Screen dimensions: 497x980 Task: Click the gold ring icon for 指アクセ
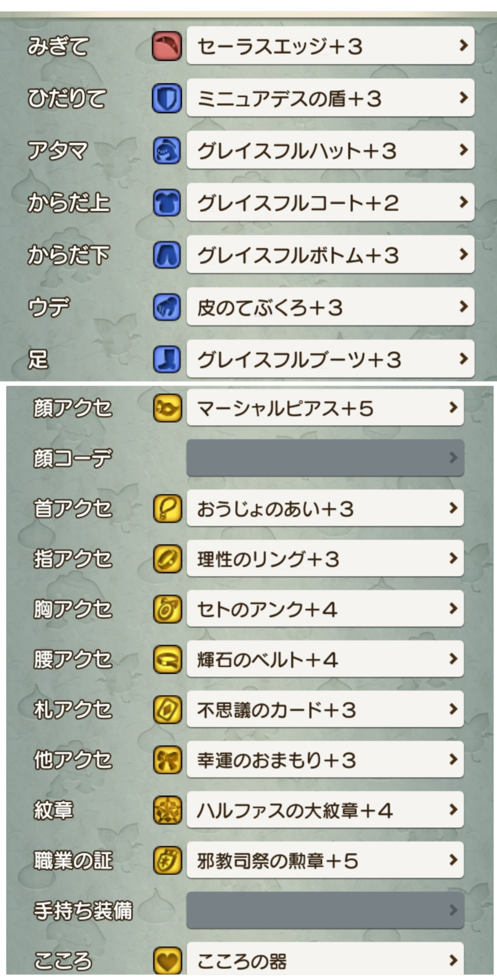tap(167, 559)
